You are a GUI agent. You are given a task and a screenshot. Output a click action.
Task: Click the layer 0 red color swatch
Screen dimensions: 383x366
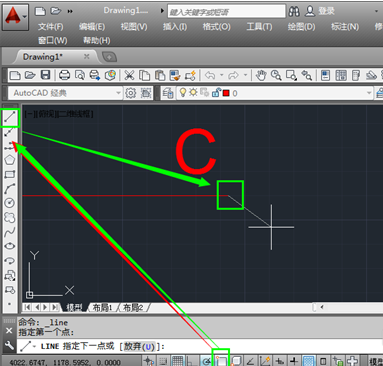226,93
